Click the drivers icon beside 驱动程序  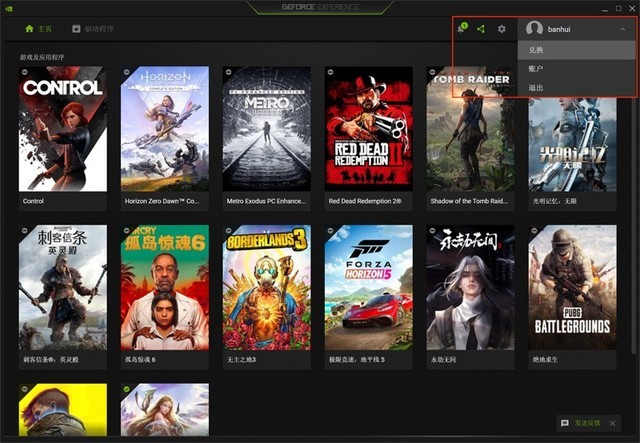(77, 29)
